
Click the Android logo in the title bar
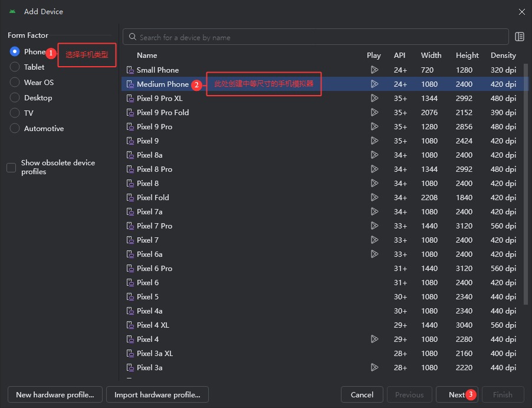coord(12,12)
